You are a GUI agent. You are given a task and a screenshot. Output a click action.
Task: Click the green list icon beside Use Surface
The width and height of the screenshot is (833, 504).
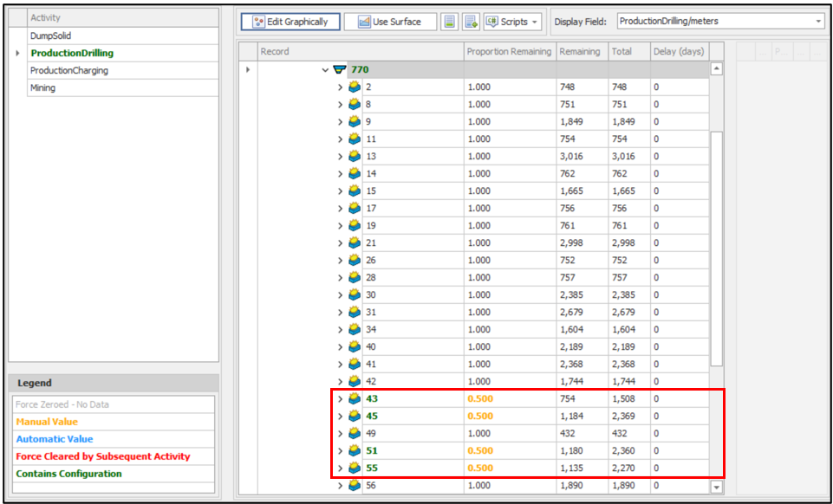tap(449, 22)
